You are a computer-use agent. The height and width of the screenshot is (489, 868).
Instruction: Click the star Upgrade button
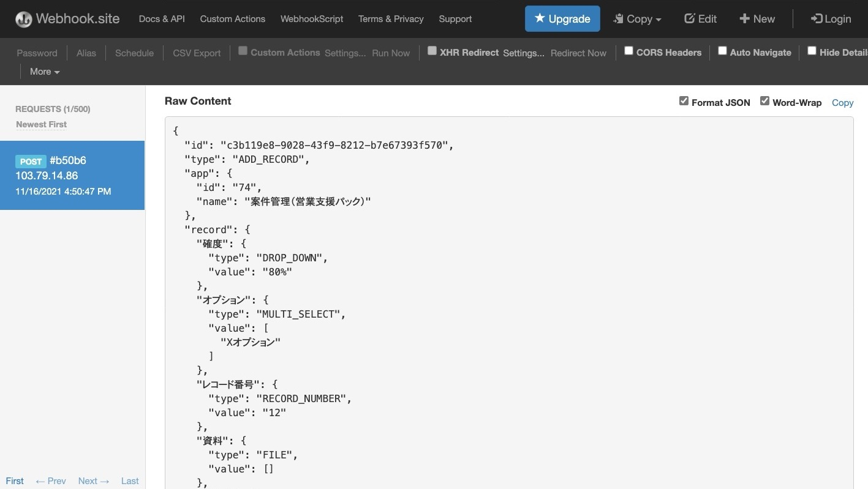pos(562,19)
